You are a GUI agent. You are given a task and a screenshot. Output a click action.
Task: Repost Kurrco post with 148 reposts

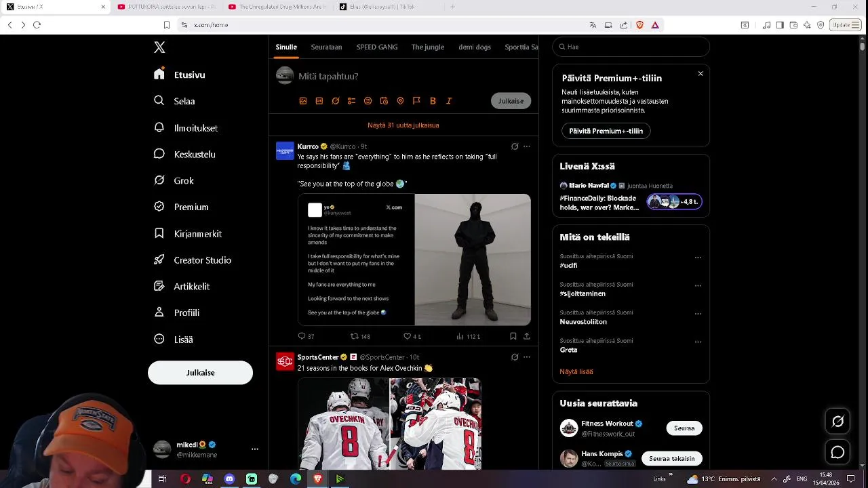pyautogui.click(x=360, y=336)
